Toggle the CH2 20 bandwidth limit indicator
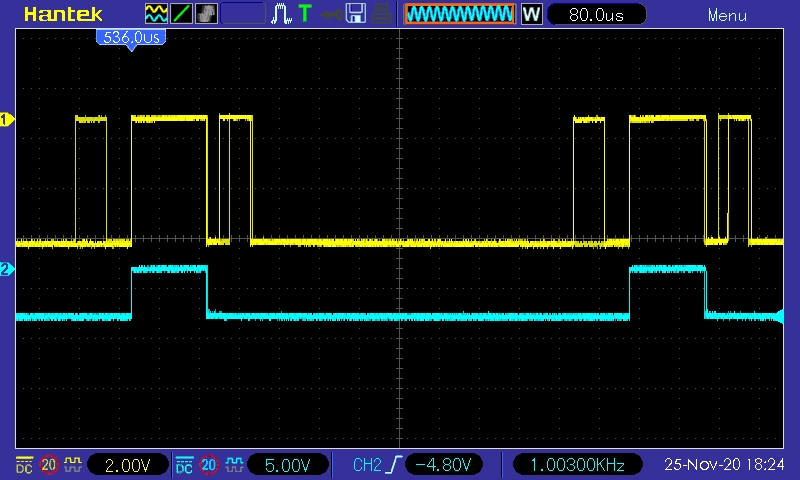This screenshot has width=800, height=480. [x=209, y=465]
